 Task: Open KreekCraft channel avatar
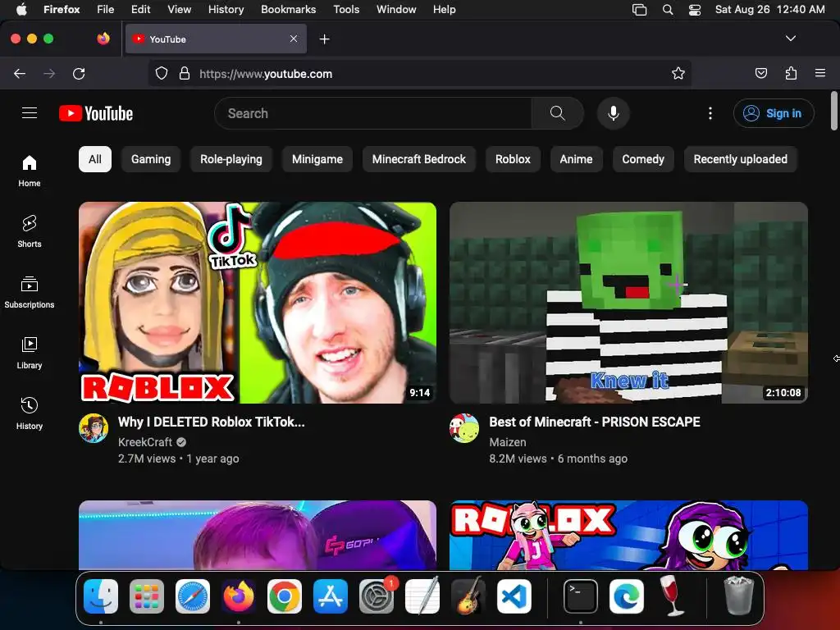[x=94, y=428]
